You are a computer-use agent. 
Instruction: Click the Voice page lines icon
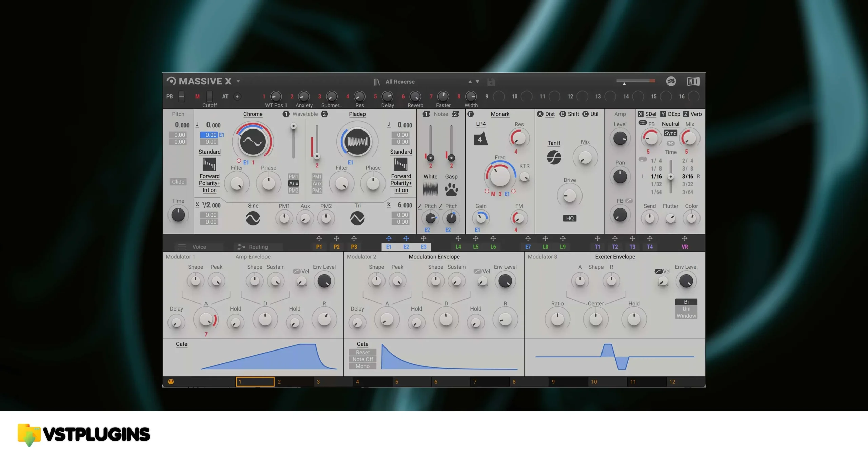tap(182, 247)
